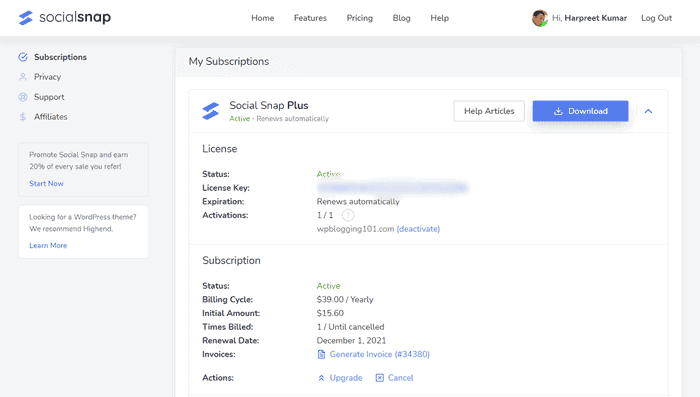This screenshot has height=397, width=700.
Task: Upgrade the subscription
Action: [346, 378]
